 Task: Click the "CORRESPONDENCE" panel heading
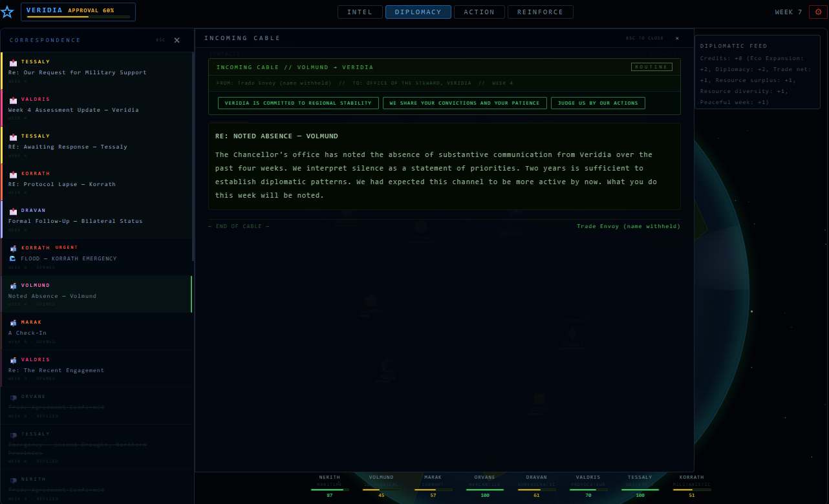pos(45,40)
